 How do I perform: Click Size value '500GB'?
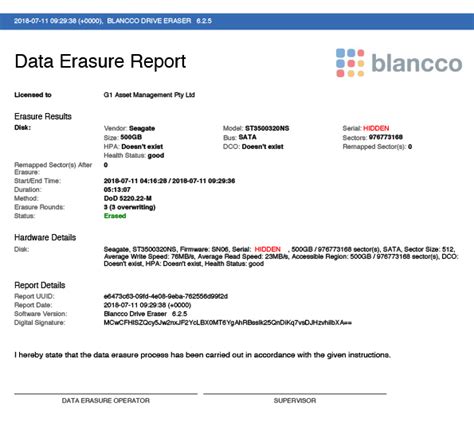coord(131,137)
